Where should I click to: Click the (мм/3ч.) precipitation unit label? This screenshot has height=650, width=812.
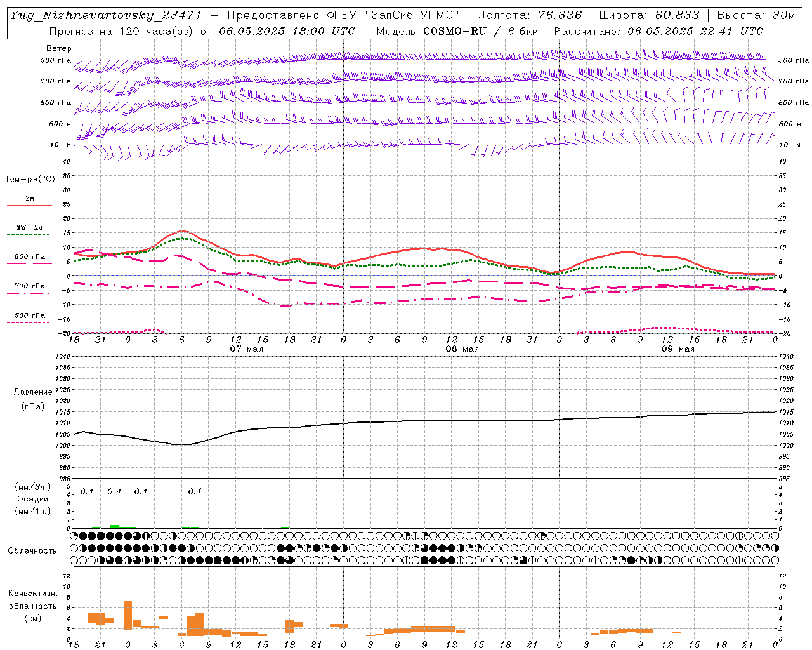tap(33, 487)
